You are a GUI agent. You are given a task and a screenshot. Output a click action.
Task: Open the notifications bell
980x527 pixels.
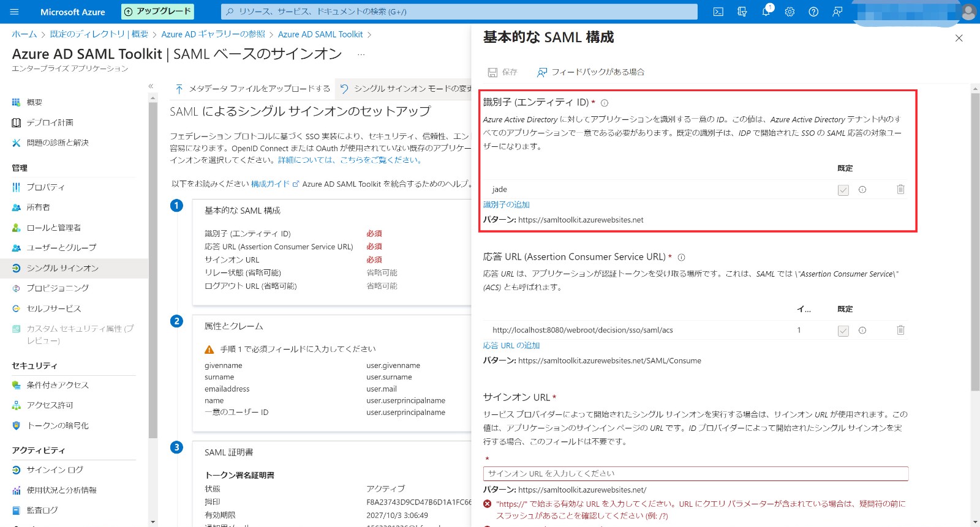point(766,12)
